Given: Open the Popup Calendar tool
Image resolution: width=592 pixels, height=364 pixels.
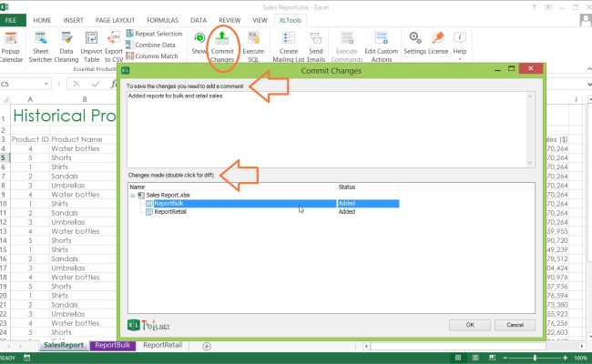Looking at the screenshot, I should click(11, 47).
